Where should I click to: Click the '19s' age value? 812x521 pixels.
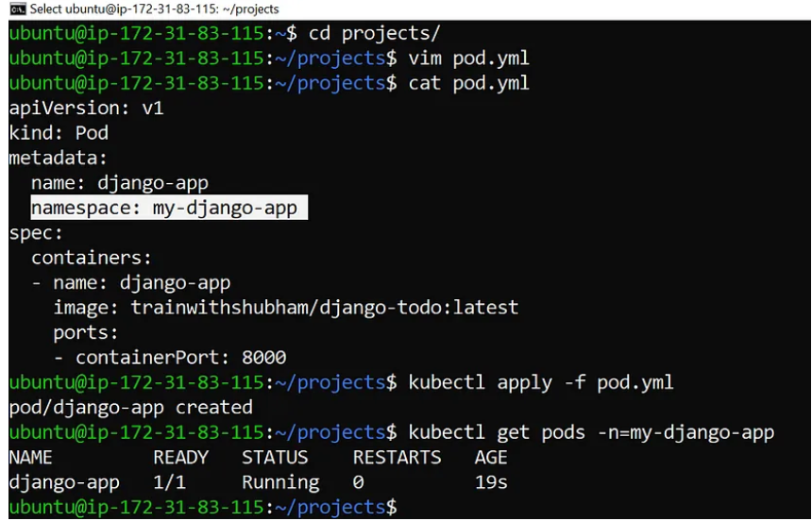tap(491, 482)
